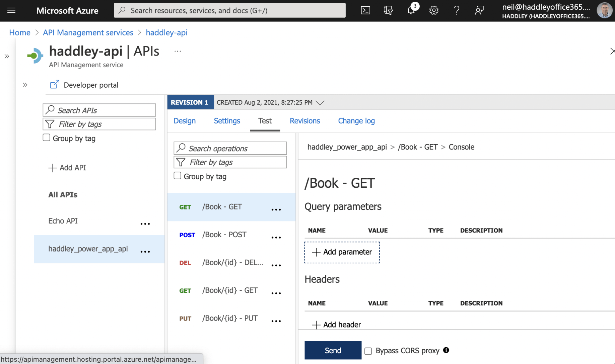Viewport: 615px width, 364px height.
Task: Select the /Book - POST operation
Action: pyautogui.click(x=224, y=235)
